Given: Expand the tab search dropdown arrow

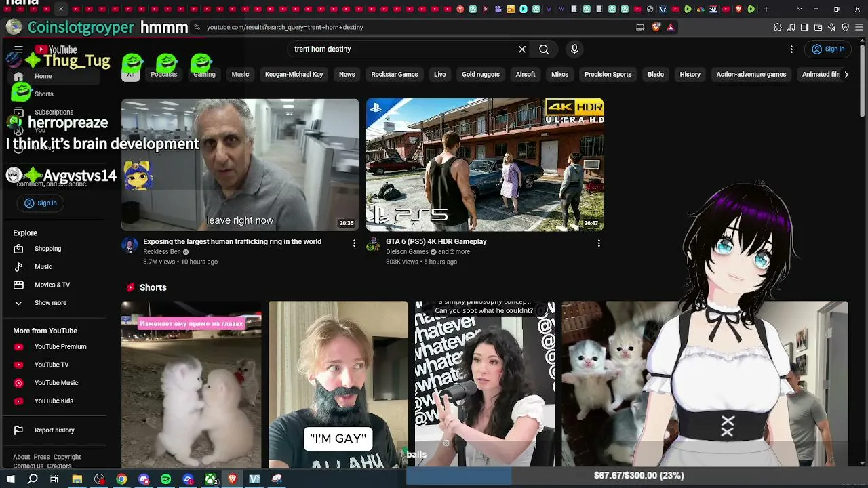Looking at the screenshot, I should pos(800,9).
